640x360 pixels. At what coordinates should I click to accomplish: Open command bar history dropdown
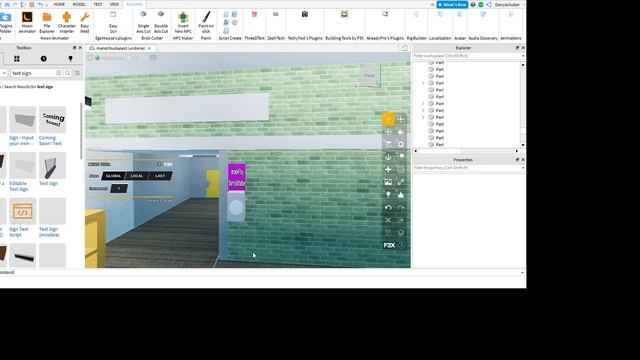tap(522, 273)
